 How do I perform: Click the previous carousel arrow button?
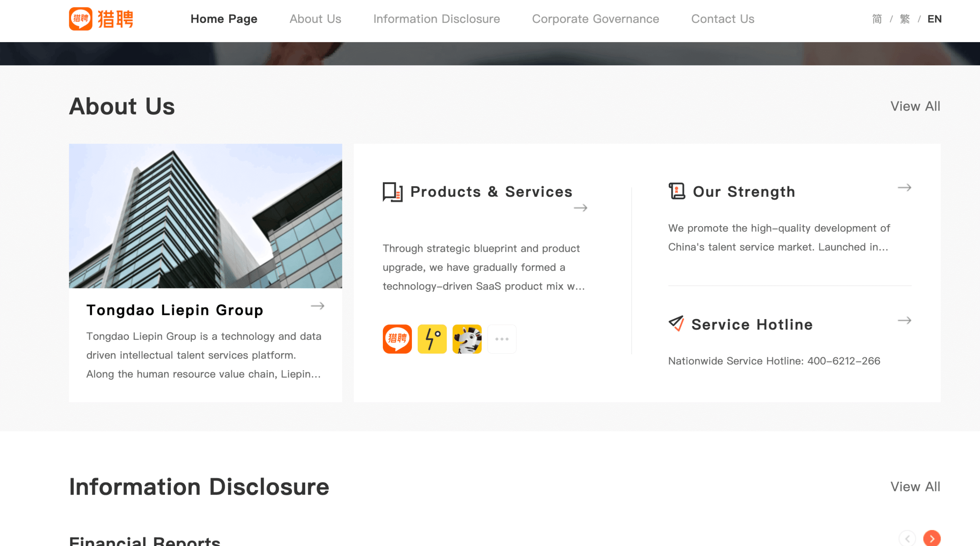point(907,538)
